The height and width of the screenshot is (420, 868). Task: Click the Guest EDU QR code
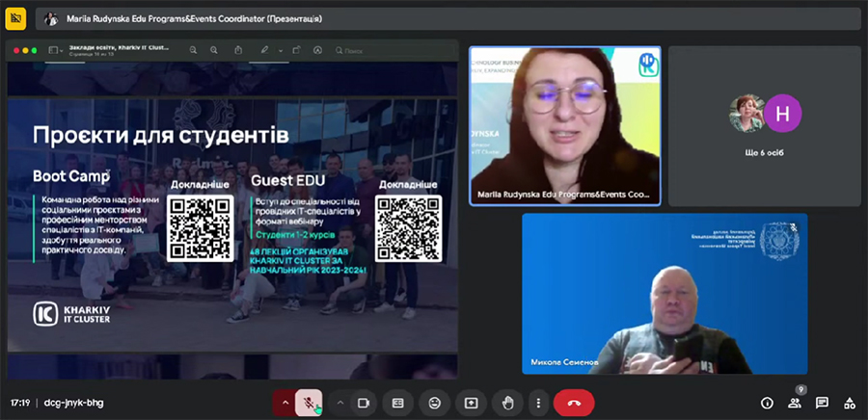[x=409, y=228]
